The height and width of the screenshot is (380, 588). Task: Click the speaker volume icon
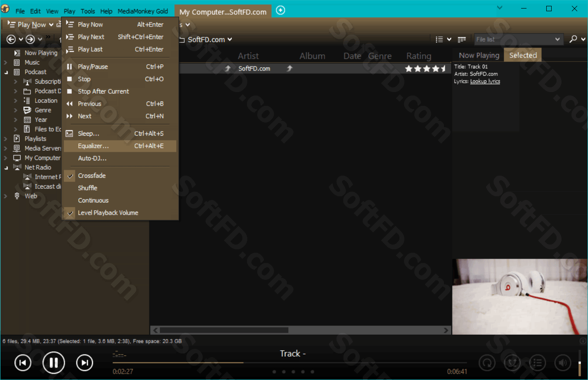[562, 362]
